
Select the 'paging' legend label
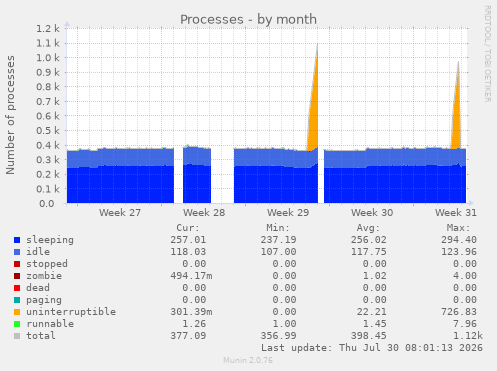(x=44, y=300)
